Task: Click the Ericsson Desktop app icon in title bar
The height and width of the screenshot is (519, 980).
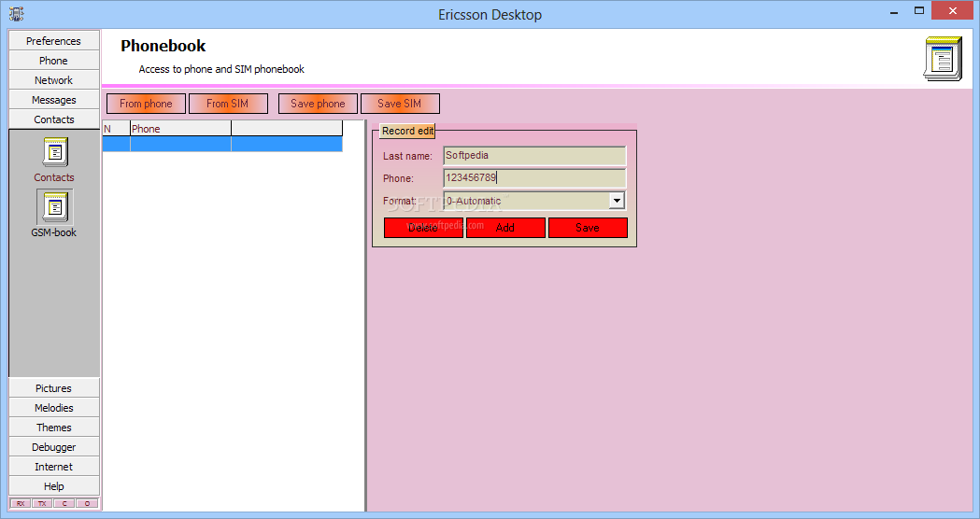Action: (17, 13)
